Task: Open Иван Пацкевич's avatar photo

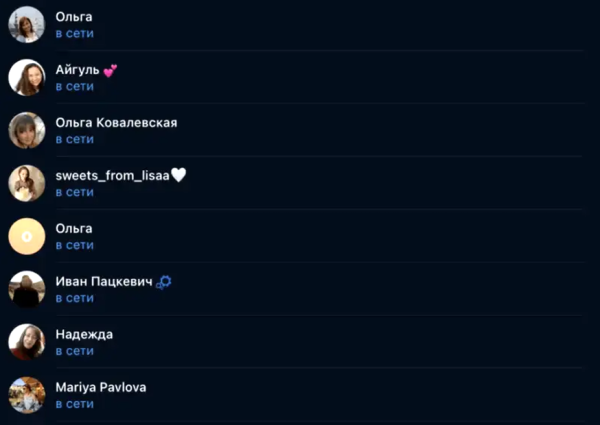Action: coord(27,290)
